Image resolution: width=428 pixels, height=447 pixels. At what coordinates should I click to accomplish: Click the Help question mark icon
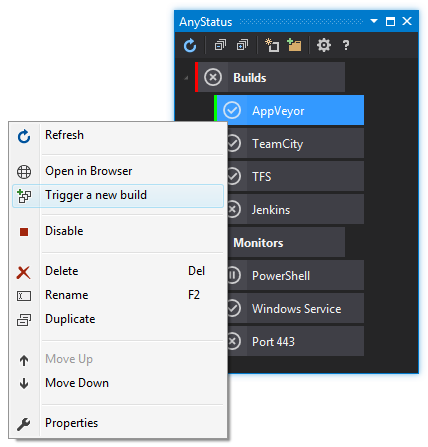pyautogui.click(x=346, y=45)
